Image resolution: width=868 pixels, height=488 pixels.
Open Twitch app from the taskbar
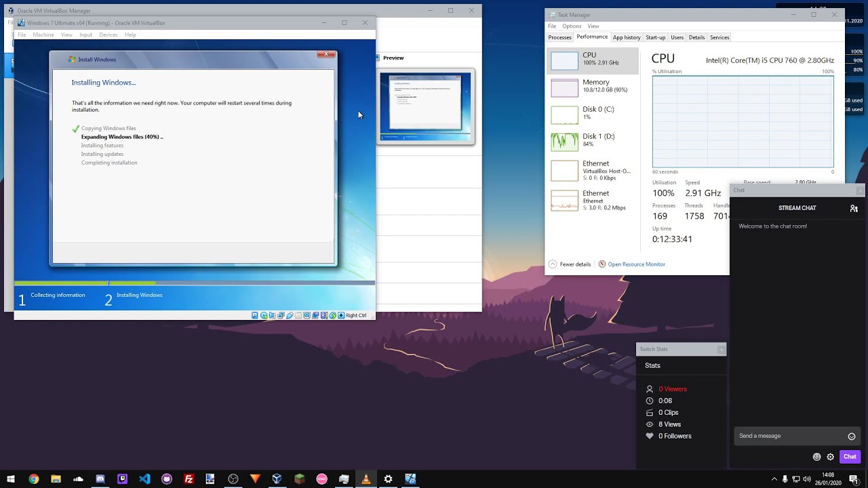click(x=122, y=479)
